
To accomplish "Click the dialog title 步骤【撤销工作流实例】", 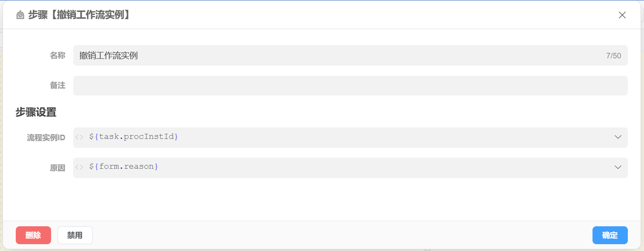I will (79, 15).
